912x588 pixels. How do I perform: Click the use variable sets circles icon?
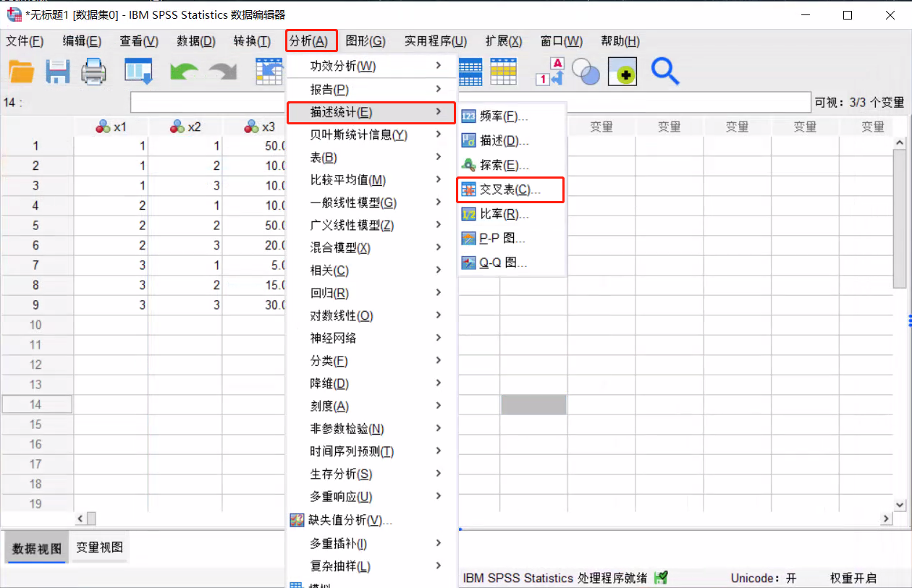[586, 71]
